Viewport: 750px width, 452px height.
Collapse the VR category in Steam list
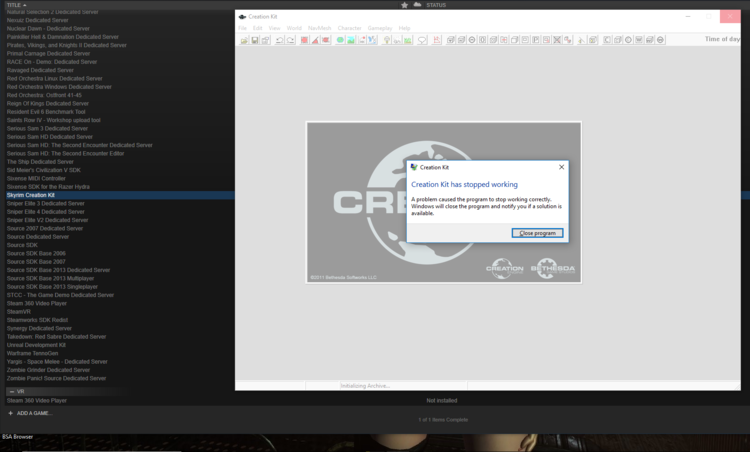point(12,391)
